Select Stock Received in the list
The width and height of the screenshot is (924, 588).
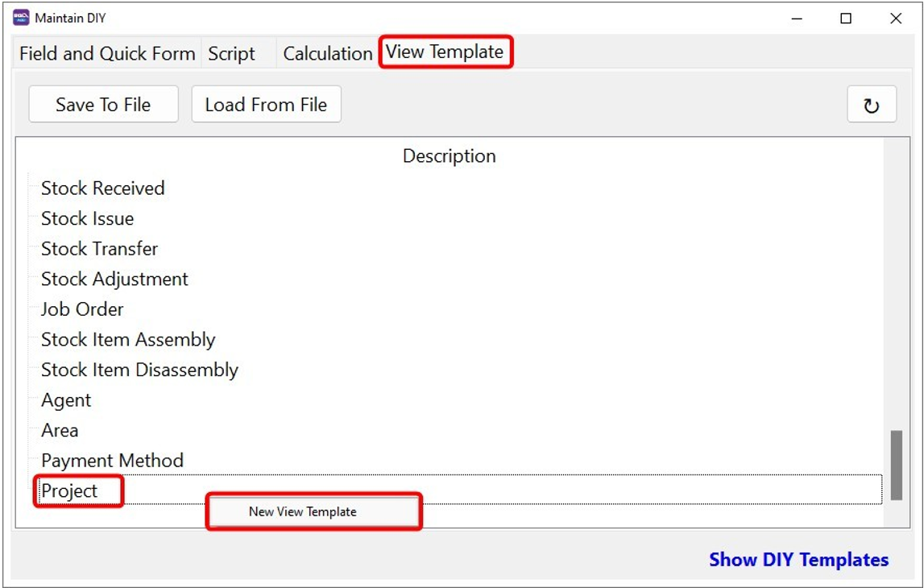tap(103, 188)
